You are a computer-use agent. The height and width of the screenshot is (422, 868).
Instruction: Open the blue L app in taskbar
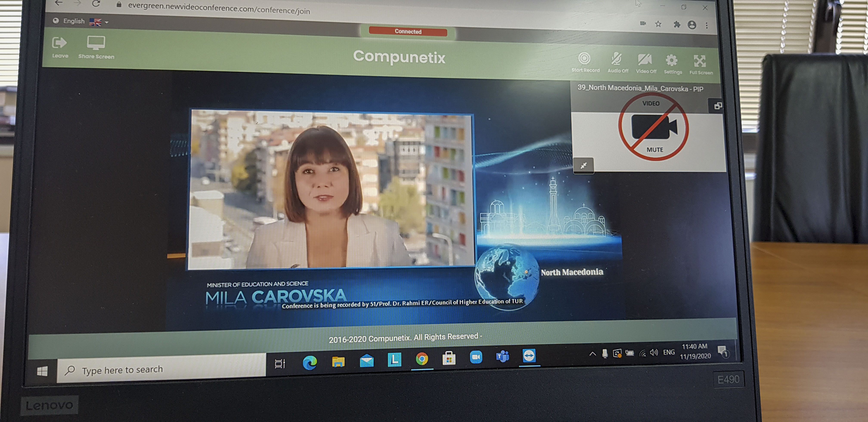tap(394, 360)
